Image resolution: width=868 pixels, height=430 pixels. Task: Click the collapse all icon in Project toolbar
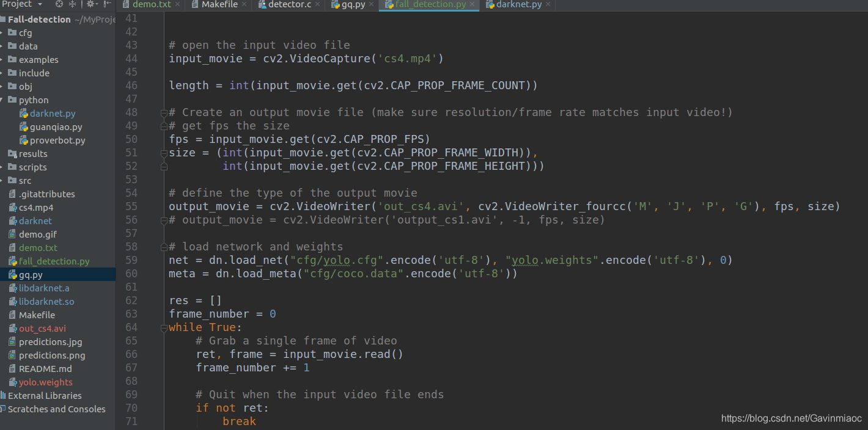point(73,4)
